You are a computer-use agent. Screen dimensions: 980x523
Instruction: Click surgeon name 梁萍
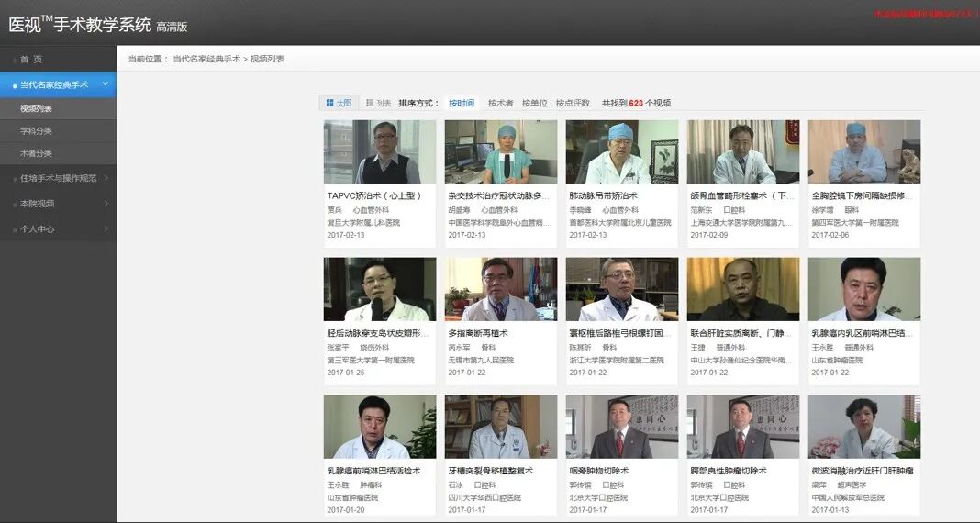819,484
